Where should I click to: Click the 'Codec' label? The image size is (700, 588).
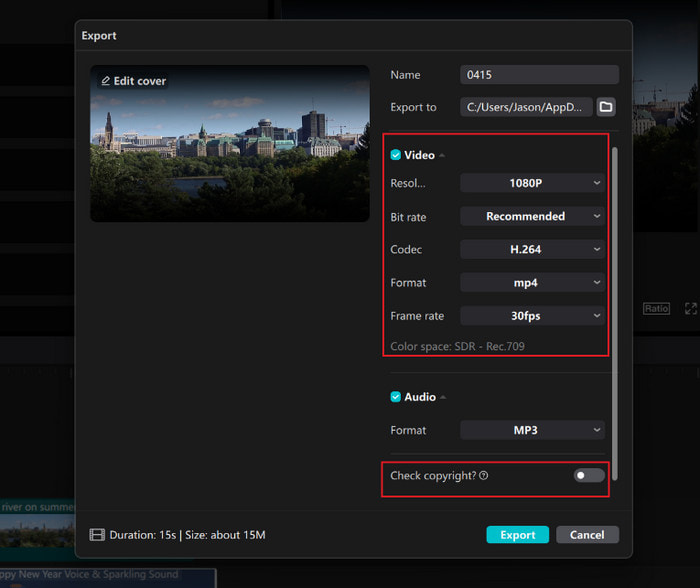406,250
